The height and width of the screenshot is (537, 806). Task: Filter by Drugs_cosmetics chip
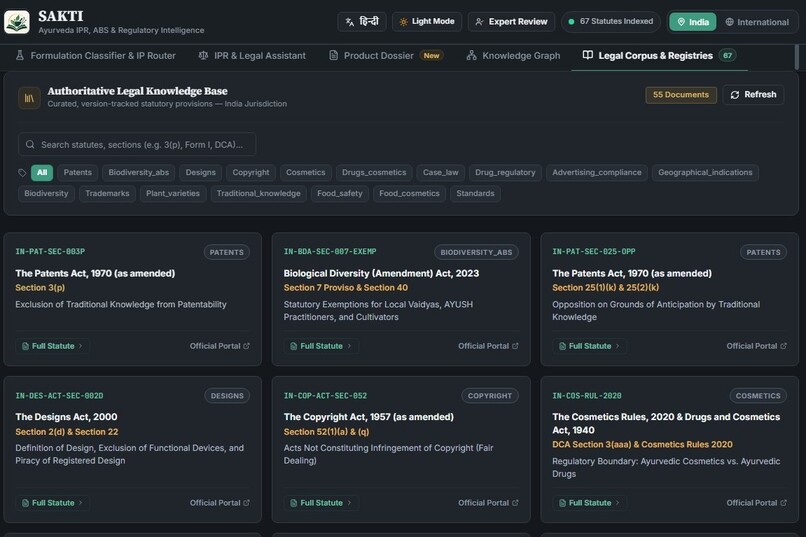(374, 173)
